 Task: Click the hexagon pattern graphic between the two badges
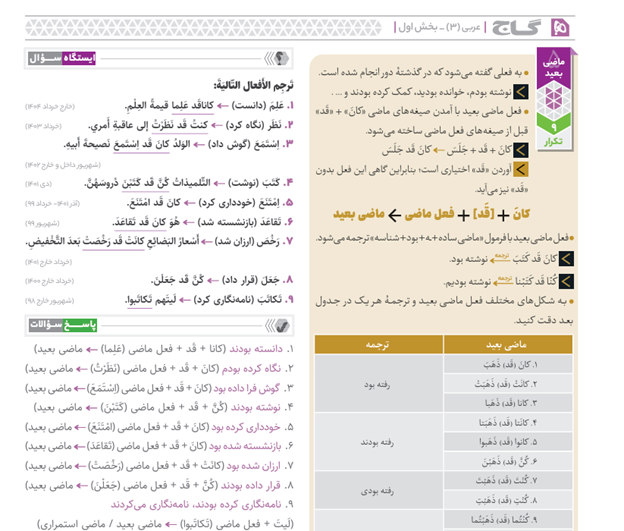pyautogui.click(x=554, y=100)
